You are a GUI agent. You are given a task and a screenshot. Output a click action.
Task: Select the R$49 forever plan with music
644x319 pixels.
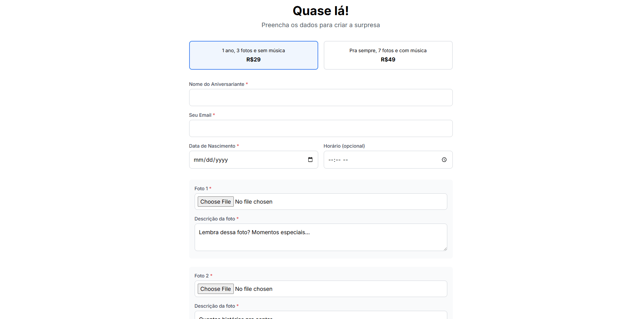(388, 55)
